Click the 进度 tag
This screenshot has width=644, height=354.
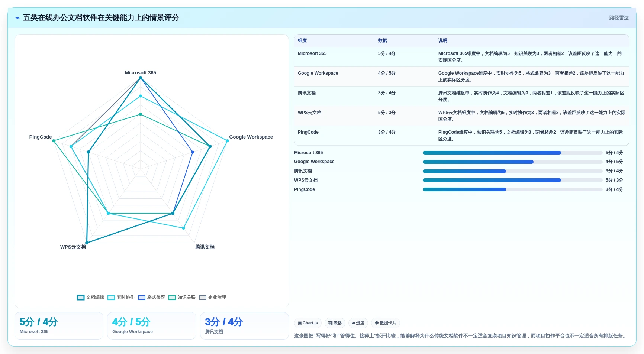click(358, 323)
